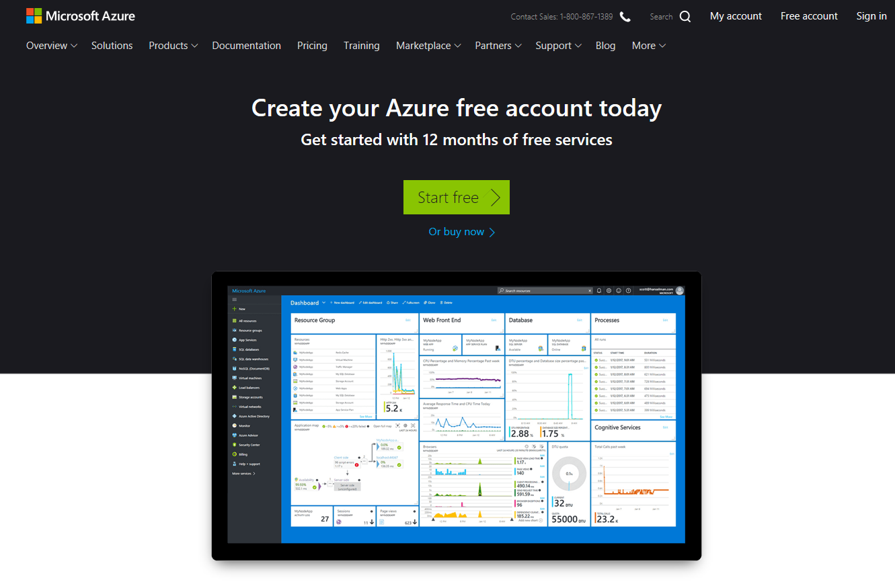Screen dimensions: 895x588
Task: Click the Azure dashboard preview image
Action: click(x=457, y=416)
